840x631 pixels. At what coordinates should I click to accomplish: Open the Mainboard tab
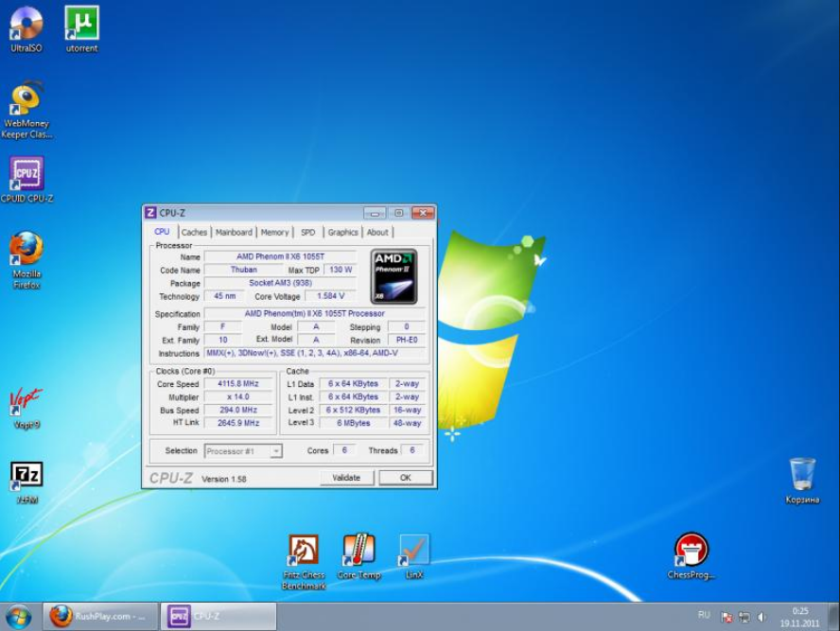(234, 232)
